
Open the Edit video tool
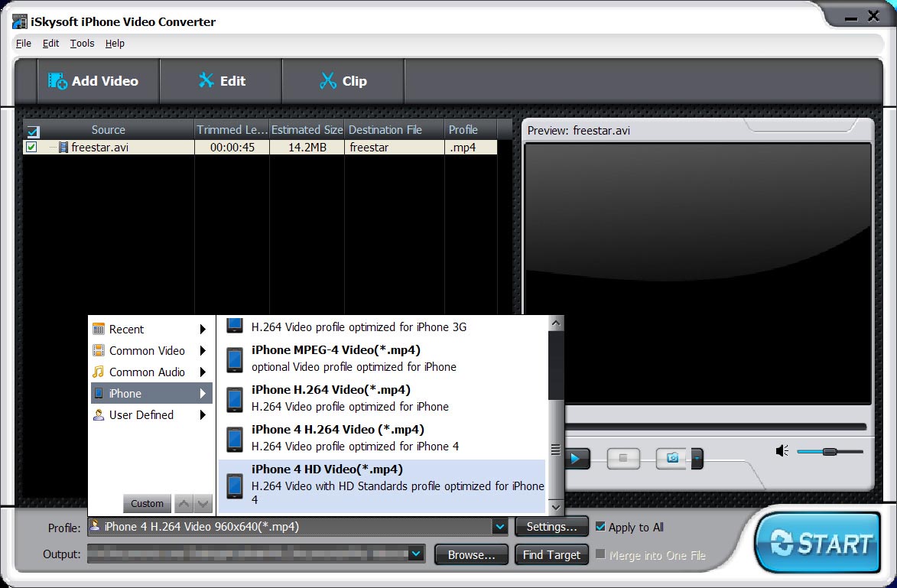click(x=221, y=81)
